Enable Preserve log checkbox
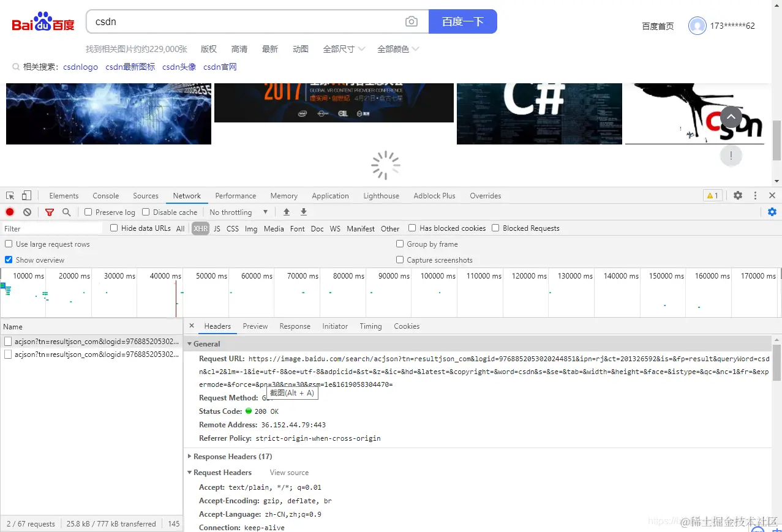Screen dimensions: 782x532 pyautogui.click(x=88, y=212)
